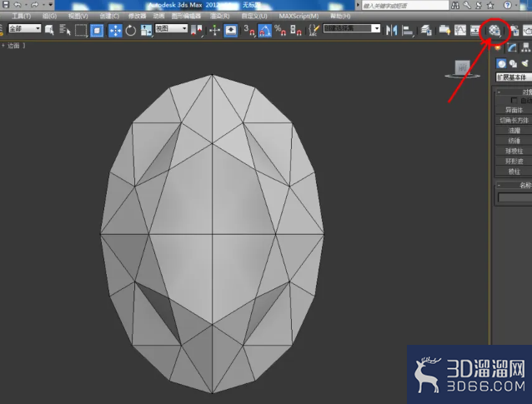This screenshot has width=532, height=404.
Task: Select the Scale tool icon
Action: click(146, 31)
